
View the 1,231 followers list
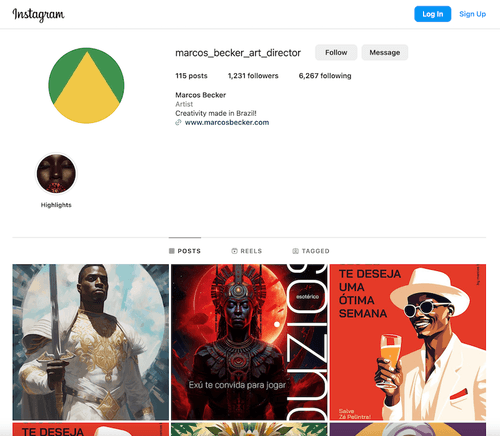pyautogui.click(x=253, y=76)
